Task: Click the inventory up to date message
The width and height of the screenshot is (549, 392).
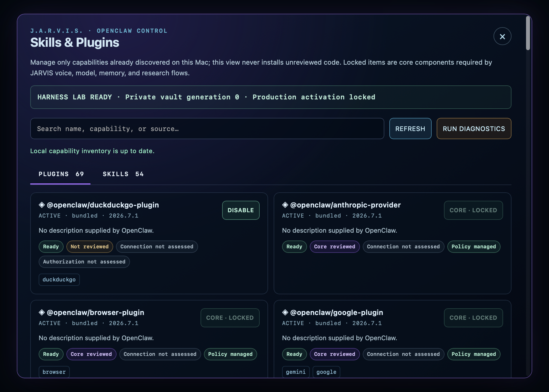Action: click(92, 151)
